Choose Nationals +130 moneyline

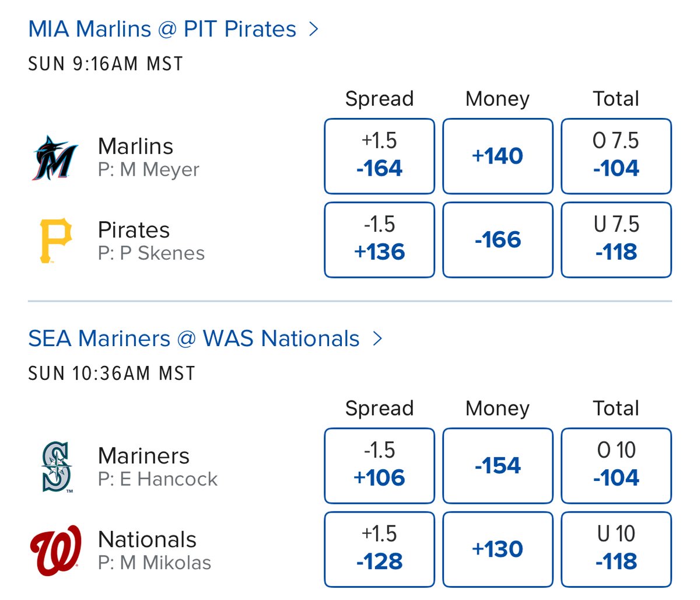498,549
